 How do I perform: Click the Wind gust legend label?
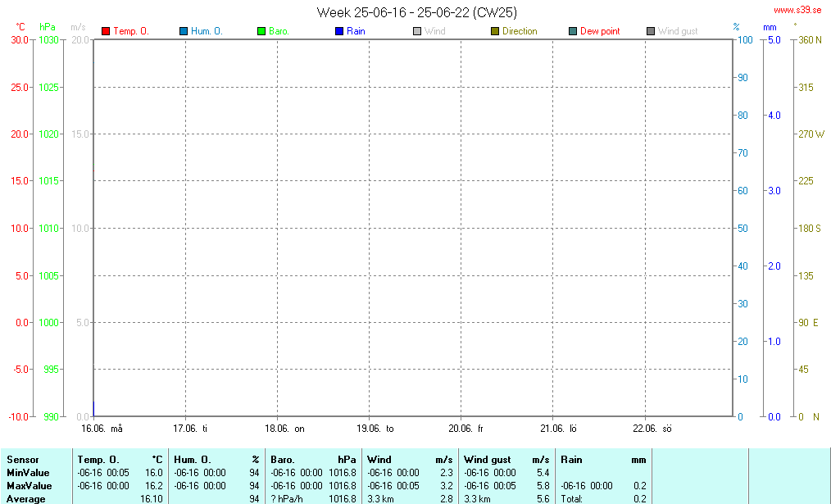678,31
